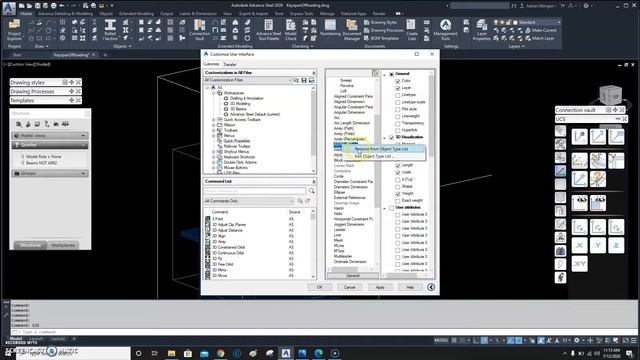Click the Plot printer icon in Quick Access toolbar
Viewport: 640px width, 360px height.
pos(53,6)
